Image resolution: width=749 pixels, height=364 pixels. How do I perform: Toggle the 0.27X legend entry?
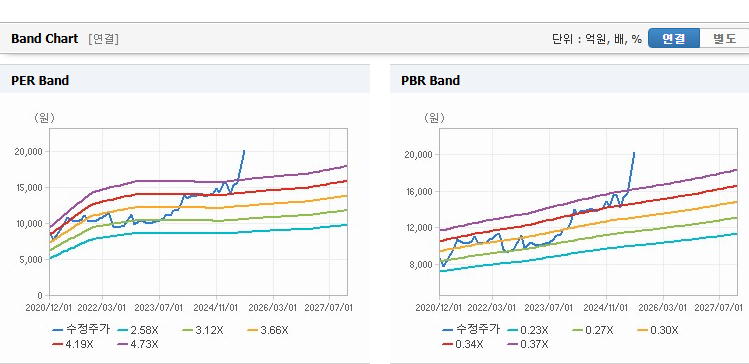click(593, 330)
